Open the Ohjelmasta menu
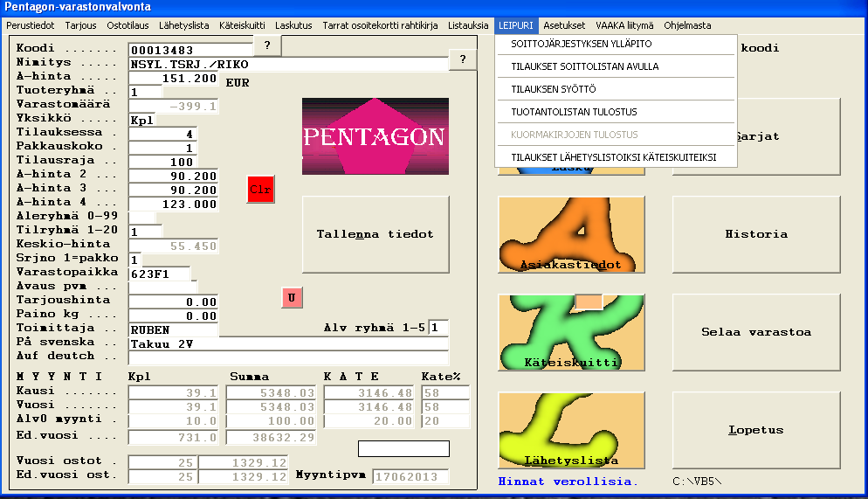The height and width of the screenshot is (499, 868). [687, 25]
